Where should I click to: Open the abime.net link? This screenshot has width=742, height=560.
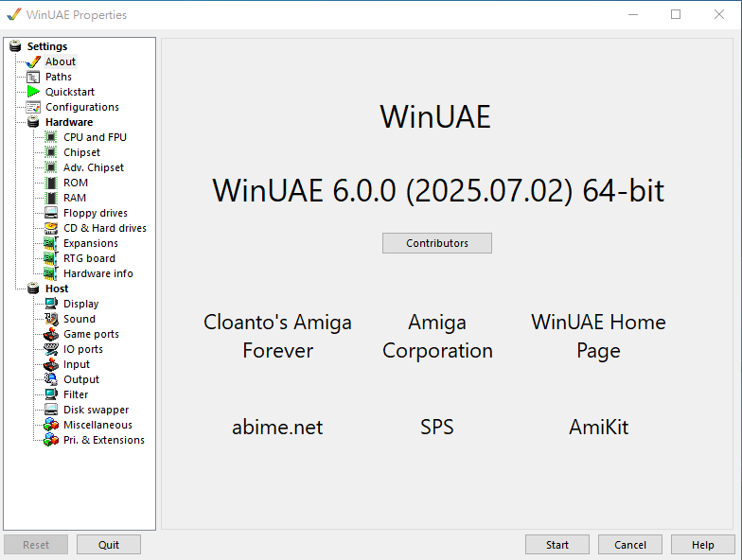(277, 427)
